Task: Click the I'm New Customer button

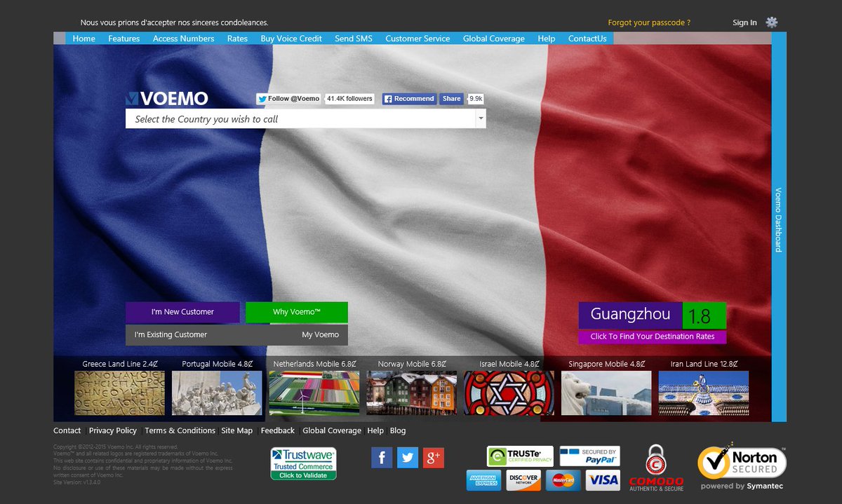Action: point(182,312)
